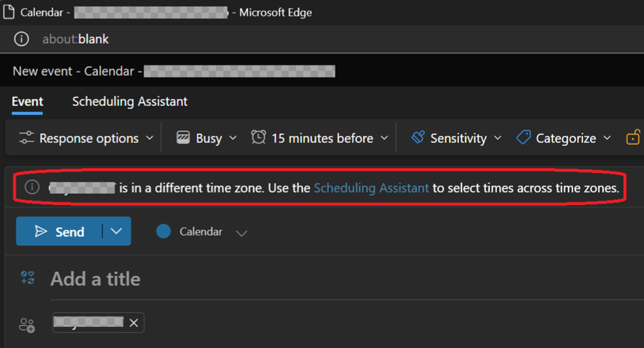Expand the Calendar selector chevron

click(x=241, y=233)
